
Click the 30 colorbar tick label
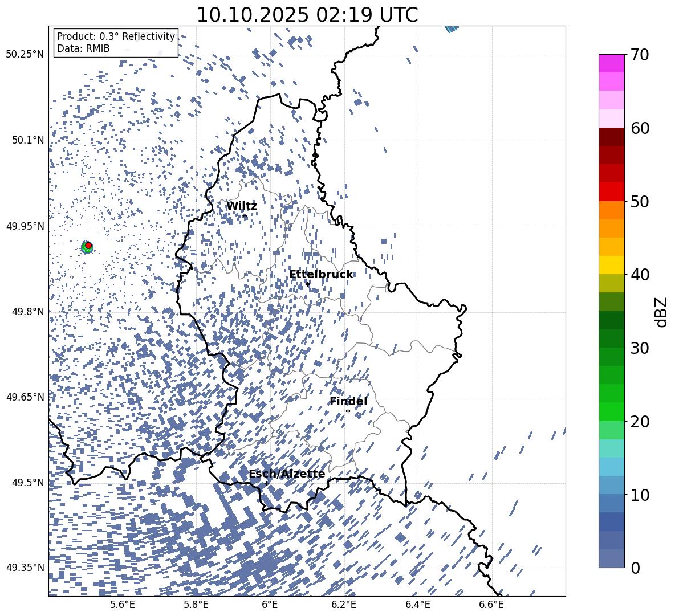tap(639, 348)
